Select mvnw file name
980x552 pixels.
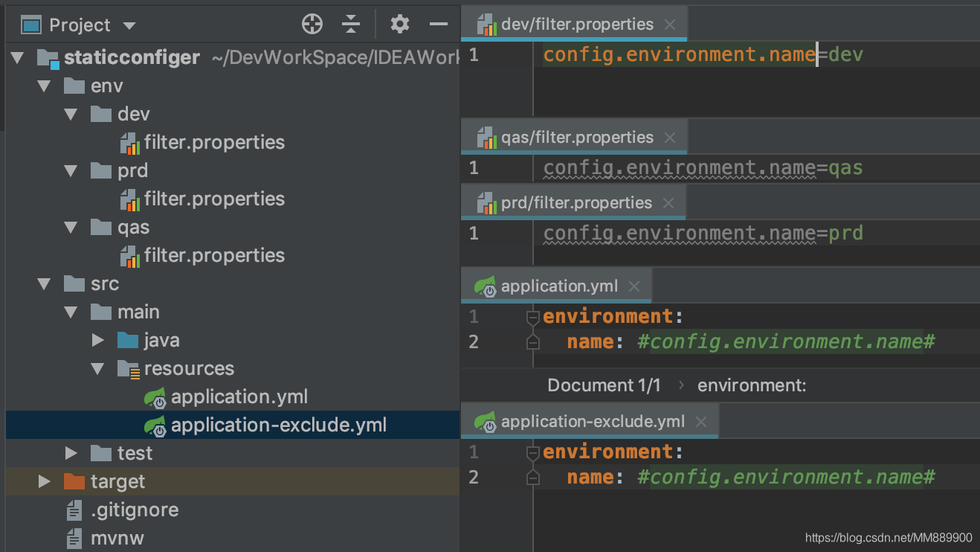[x=117, y=538]
